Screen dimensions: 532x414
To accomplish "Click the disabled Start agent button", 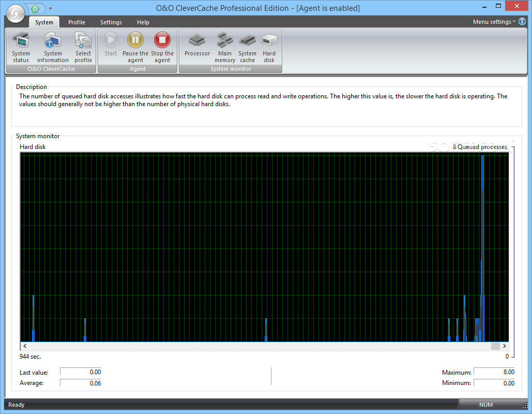I will (x=111, y=44).
